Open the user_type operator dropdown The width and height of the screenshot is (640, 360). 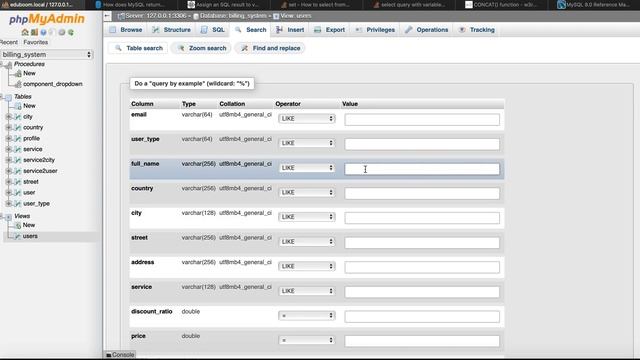coord(307,143)
